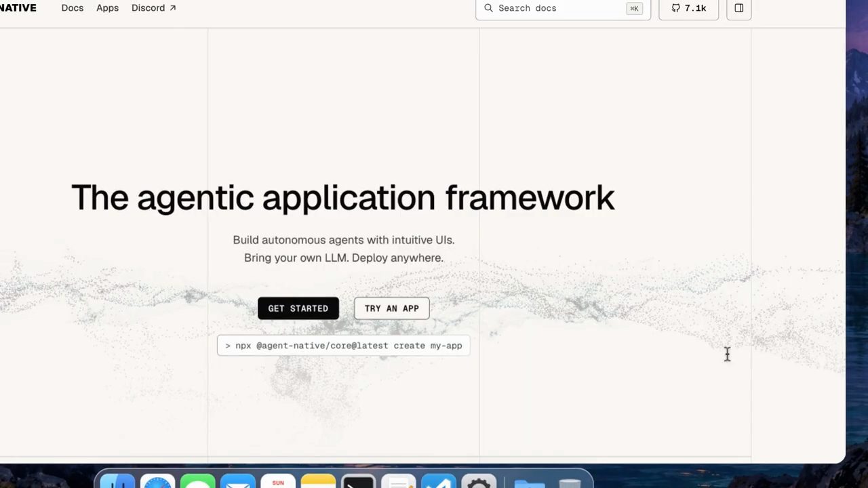This screenshot has height=488, width=868.
Task: Click the TRY AN APP button
Action: [392, 308]
